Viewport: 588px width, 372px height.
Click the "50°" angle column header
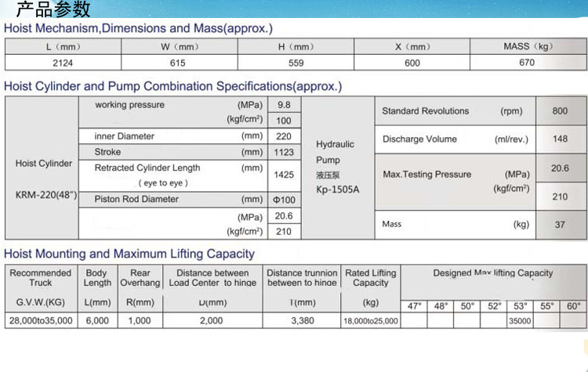tap(467, 306)
